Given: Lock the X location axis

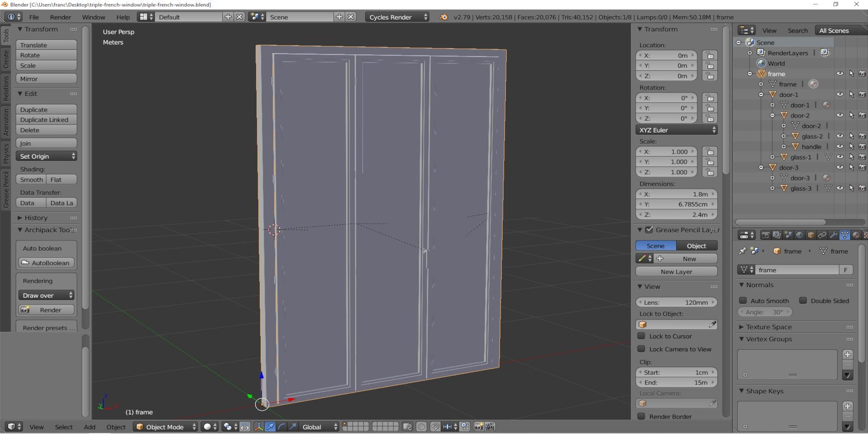Looking at the screenshot, I should pos(710,55).
